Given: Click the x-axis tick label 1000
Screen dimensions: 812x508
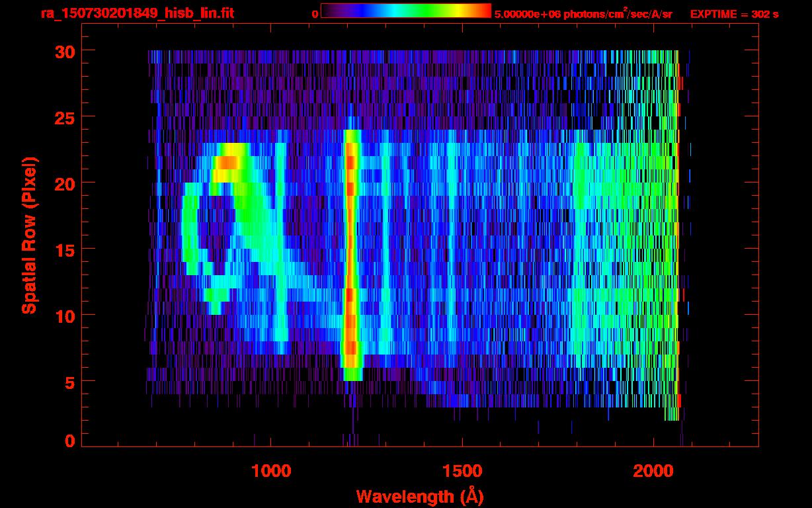Looking at the screenshot, I should coord(271,470).
